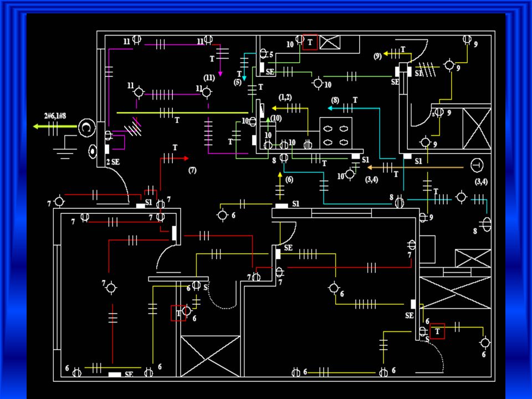This screenshot has width=532, height=399.
Task: Click the "SE" label on the bottom wall
Action: (x=129, y=375)
